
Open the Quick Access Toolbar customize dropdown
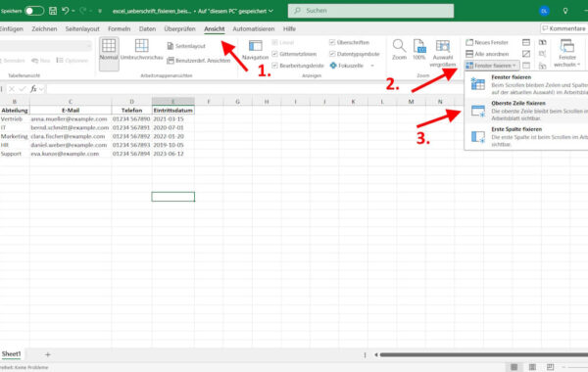click(100, 11)
